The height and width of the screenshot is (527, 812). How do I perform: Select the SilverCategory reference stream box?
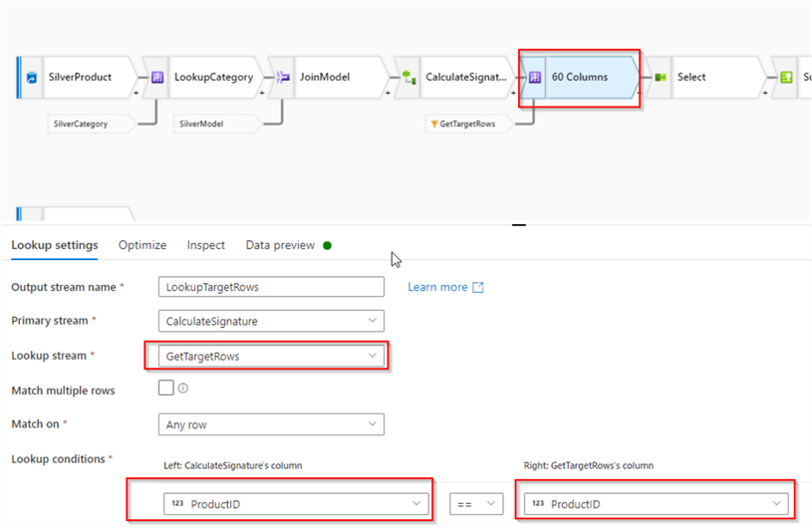click(92, 124)
